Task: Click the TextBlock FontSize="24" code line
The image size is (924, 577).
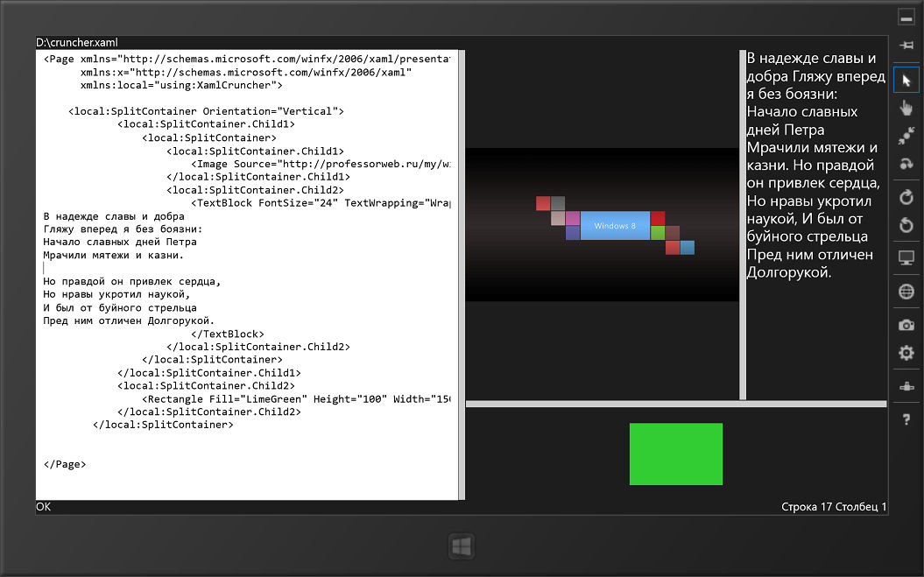Action: [x=321, y=203]
